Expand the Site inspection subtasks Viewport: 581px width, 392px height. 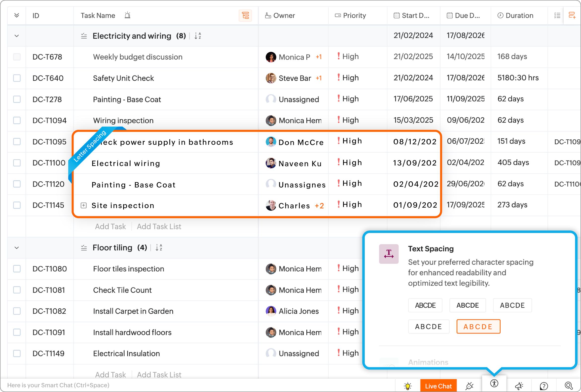[84, 206]
